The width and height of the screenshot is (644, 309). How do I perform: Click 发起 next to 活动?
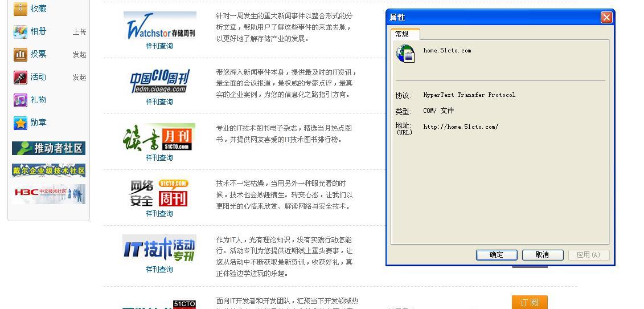point(79,78)
